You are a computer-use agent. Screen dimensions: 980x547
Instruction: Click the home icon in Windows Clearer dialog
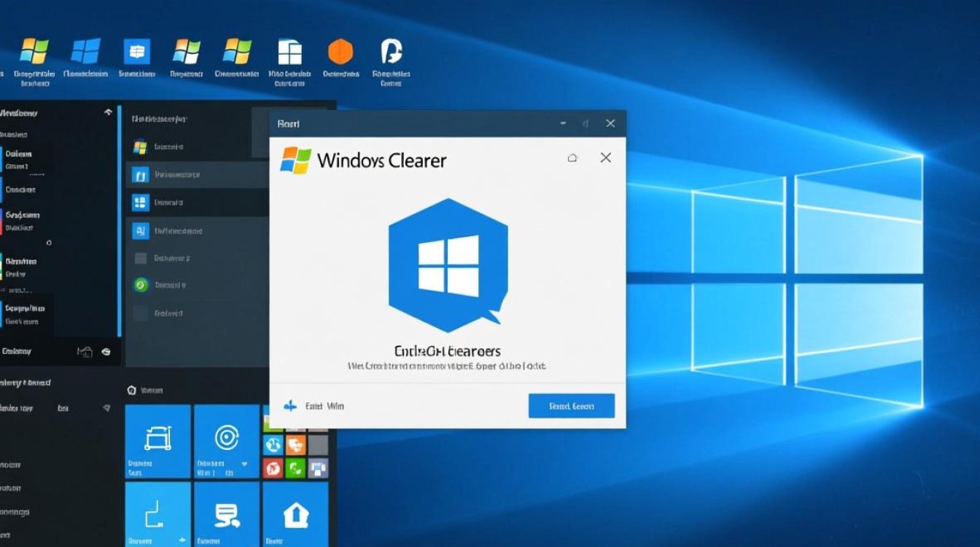(573, 158)
